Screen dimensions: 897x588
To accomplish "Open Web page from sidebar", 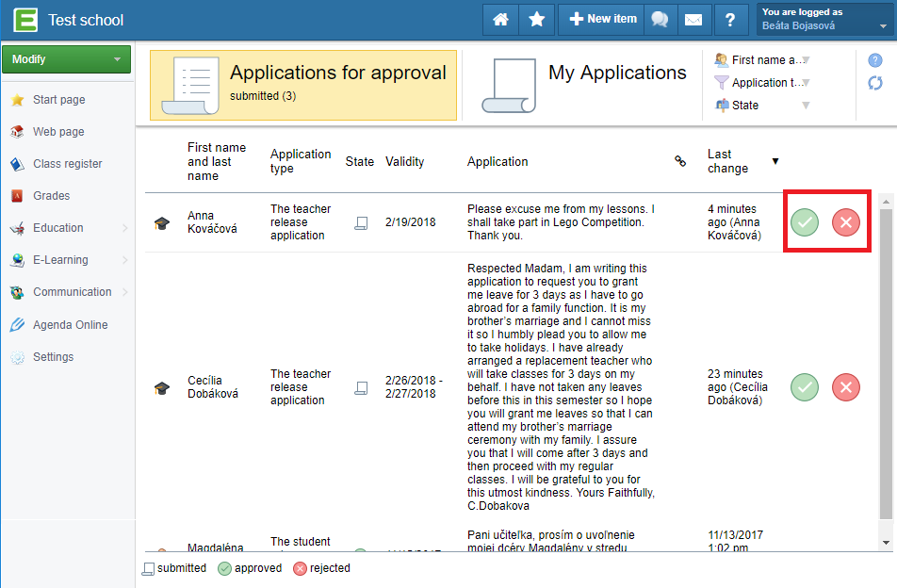I will point(58,132).
